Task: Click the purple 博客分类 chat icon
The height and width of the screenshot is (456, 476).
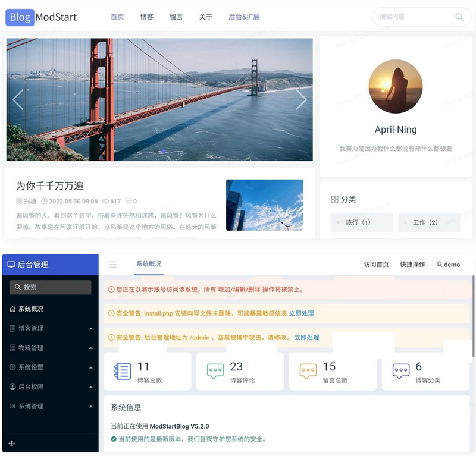Action: (400, 370)
